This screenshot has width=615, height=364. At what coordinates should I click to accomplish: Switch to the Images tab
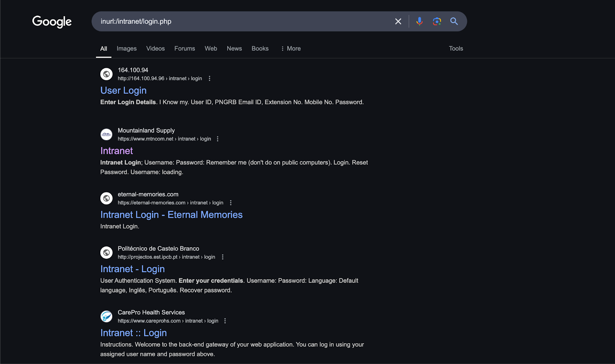pos(127,48)
